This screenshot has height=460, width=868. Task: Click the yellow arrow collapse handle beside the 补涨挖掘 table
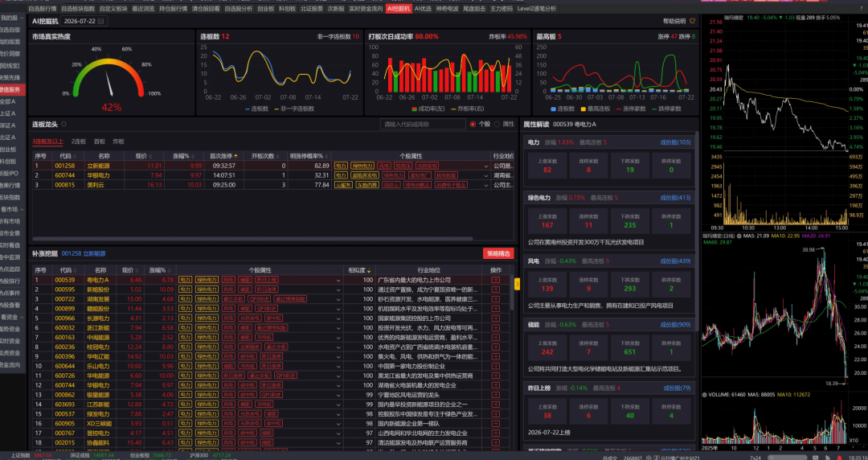pos(517,284)
